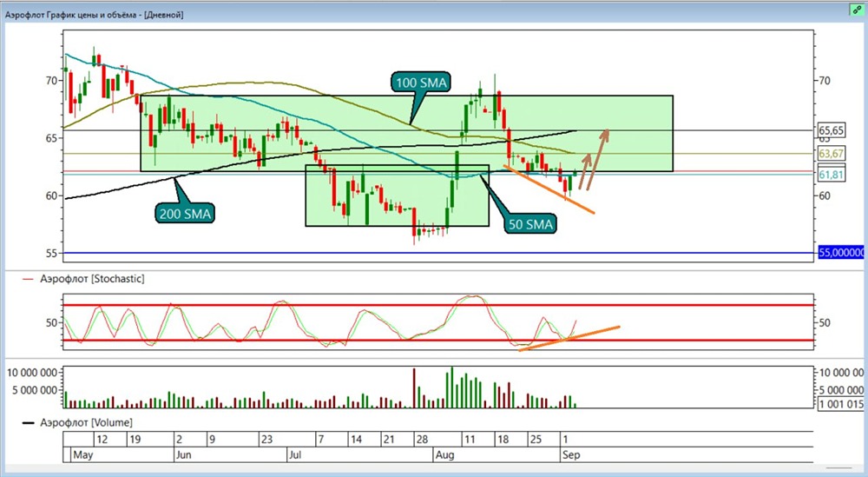Click the date label '21' on the time axis
The image size is (868, 477).
389,440
